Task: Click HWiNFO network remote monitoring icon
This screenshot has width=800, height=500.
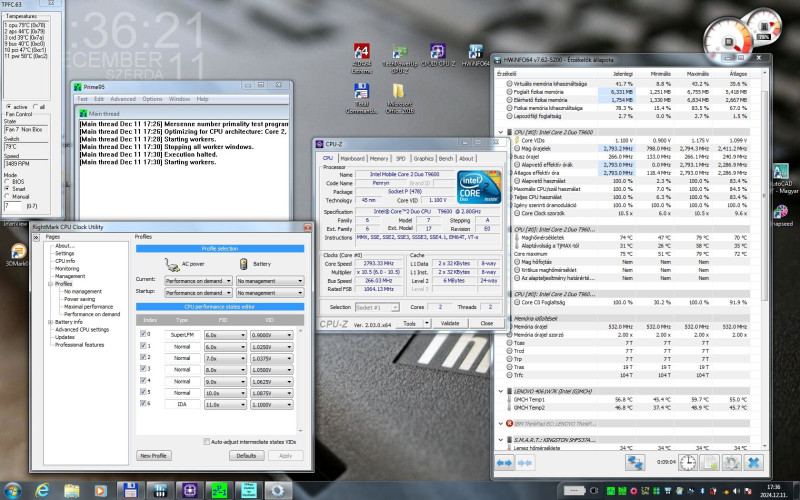Action: [635, 462]
